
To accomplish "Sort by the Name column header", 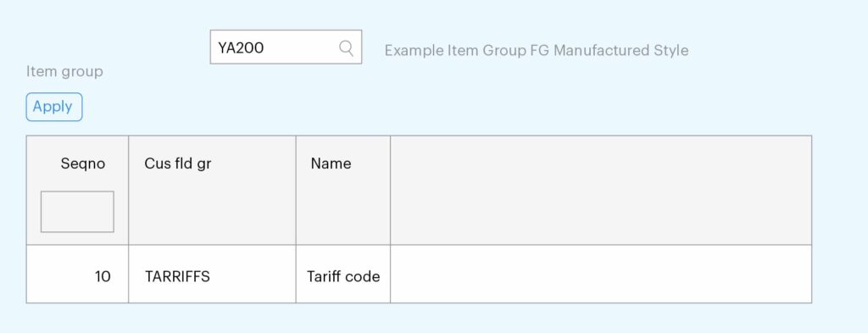I will pos(331,164).
